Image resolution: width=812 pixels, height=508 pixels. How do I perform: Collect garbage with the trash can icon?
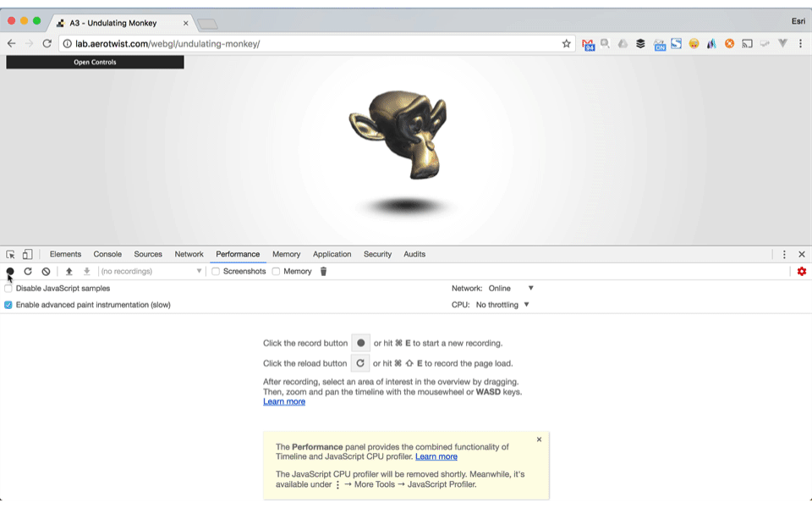point(324,271)
